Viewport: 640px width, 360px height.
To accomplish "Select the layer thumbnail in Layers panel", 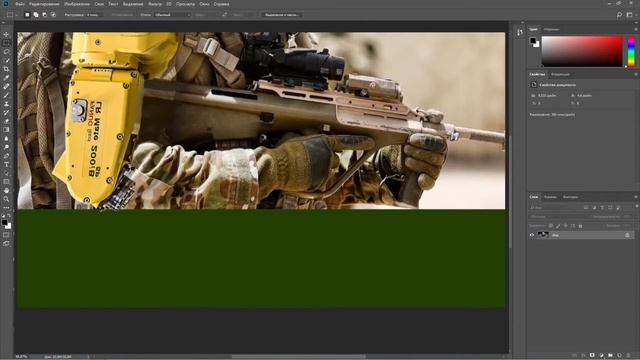I will tap(543, 235).
